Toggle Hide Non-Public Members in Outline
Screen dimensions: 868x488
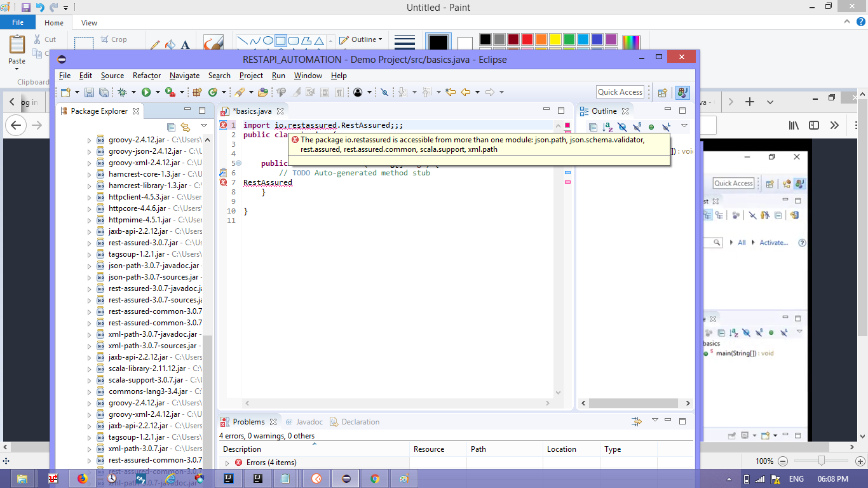[x=651, y=126]
